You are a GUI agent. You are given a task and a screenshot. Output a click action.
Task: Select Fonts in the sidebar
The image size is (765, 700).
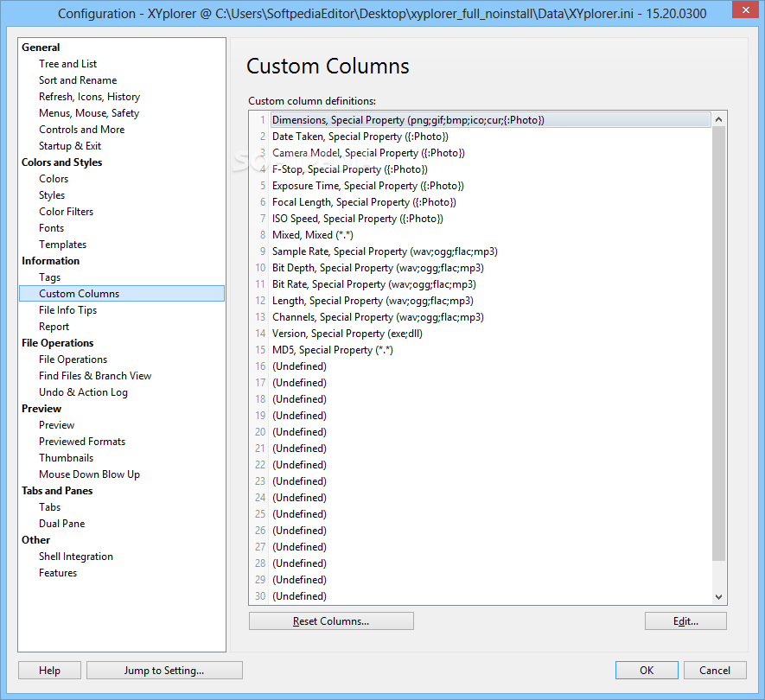(51, 228)
